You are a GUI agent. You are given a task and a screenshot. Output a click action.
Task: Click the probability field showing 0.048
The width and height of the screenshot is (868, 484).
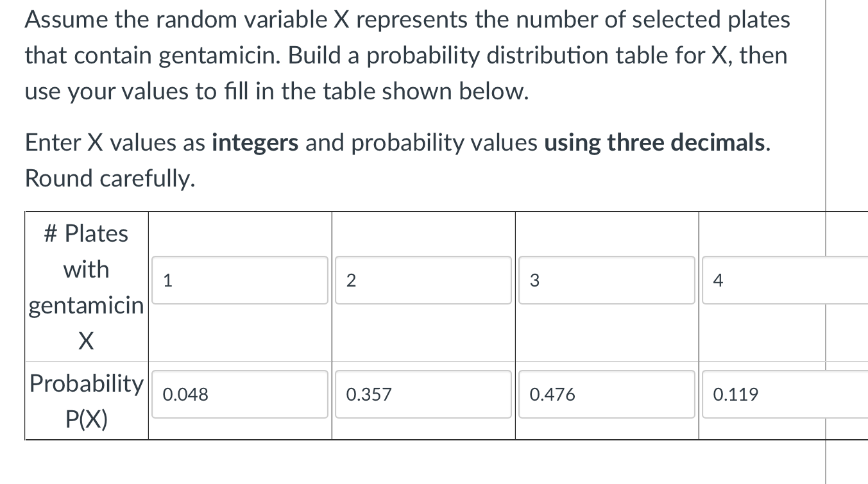click(239, 394)
